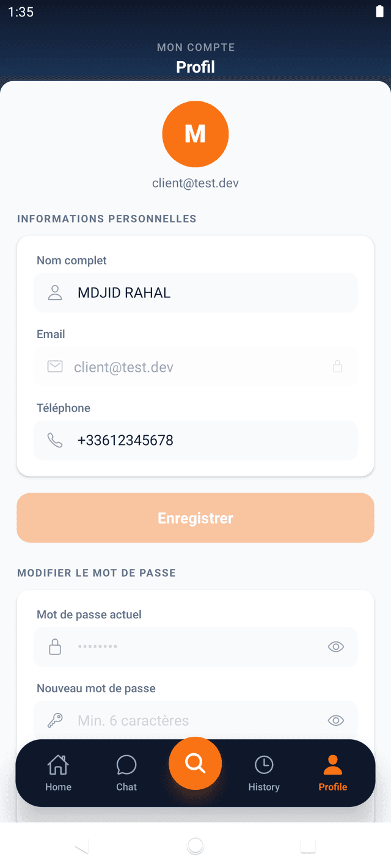
Task: Click the key icon in new password field
Action: (x=55, y=721)
